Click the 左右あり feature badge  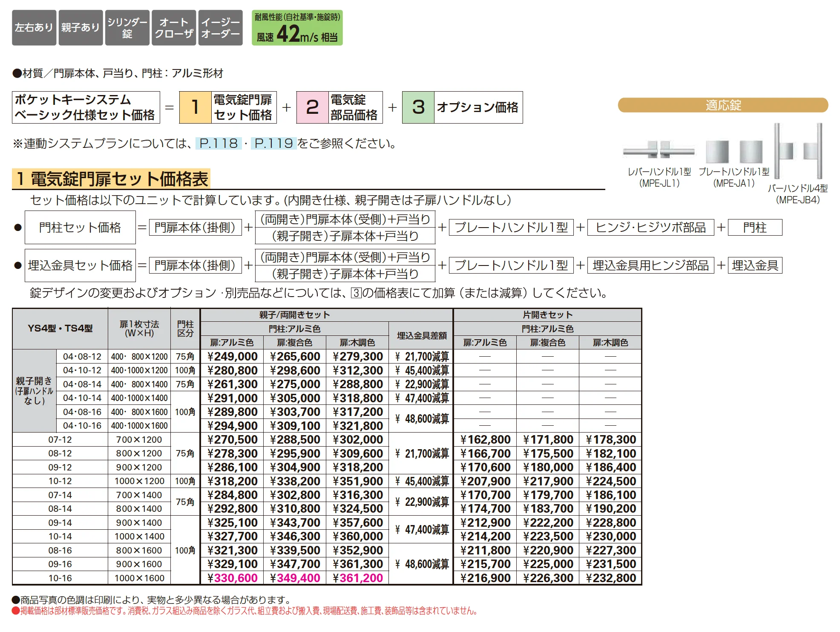pos(34,28)
